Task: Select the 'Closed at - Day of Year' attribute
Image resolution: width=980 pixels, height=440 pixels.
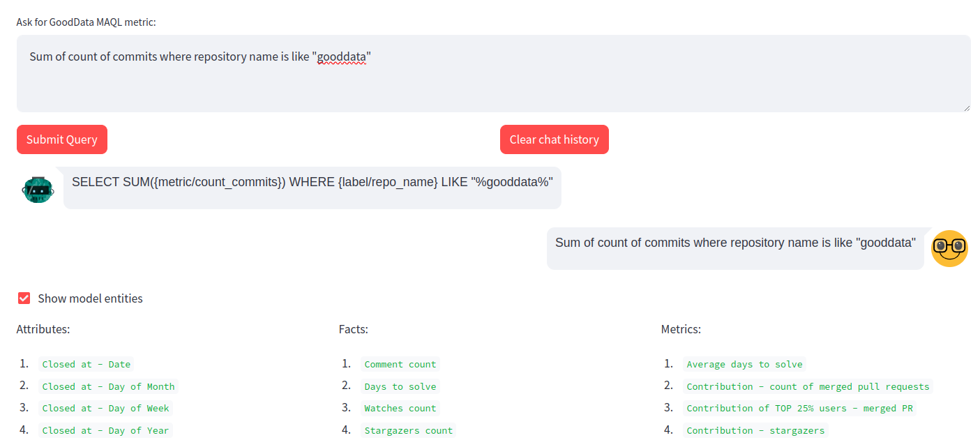Action: 105,430
